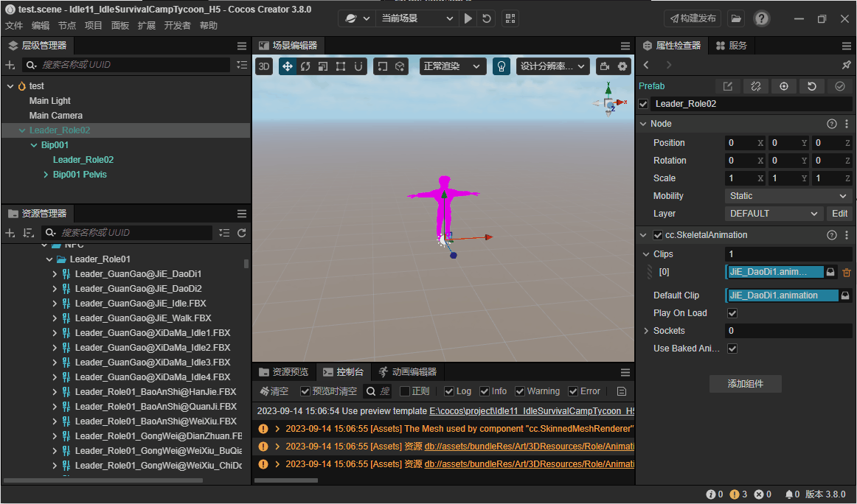Open the design resolution dropdown
The width and height of the screenshot is (857, 504).
(552, 66)
